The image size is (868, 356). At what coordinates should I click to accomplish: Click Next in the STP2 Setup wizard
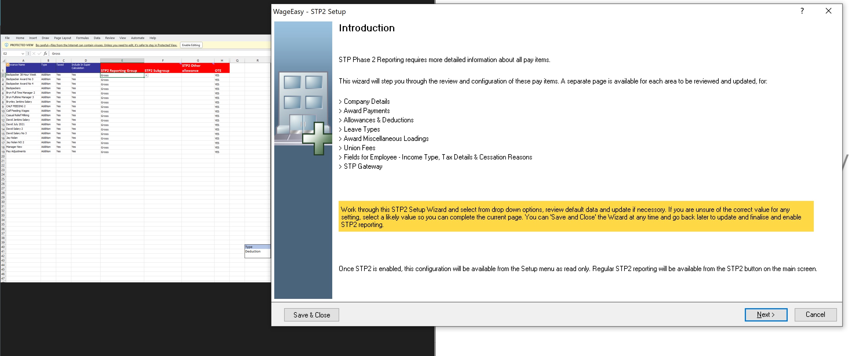coord(766,315)
